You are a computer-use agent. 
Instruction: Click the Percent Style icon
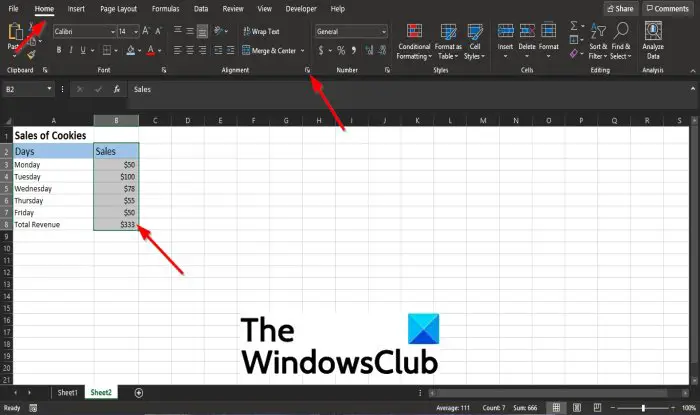click(341, 50)
